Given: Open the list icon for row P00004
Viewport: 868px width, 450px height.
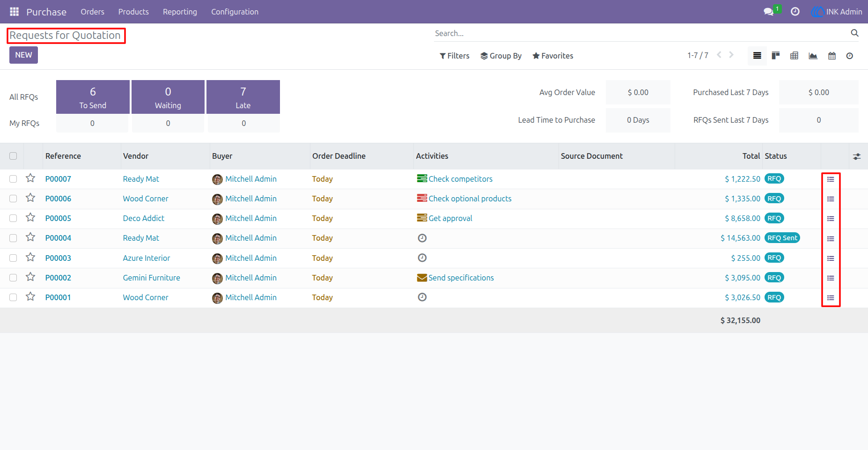Looking at the screenshot, I should [831, 239].
